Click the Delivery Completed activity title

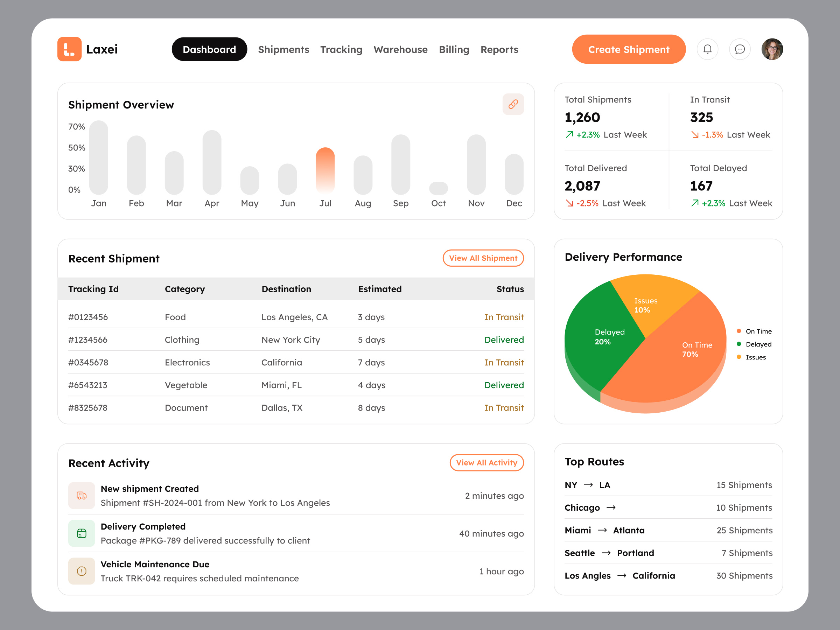click(x=143, y=526)
